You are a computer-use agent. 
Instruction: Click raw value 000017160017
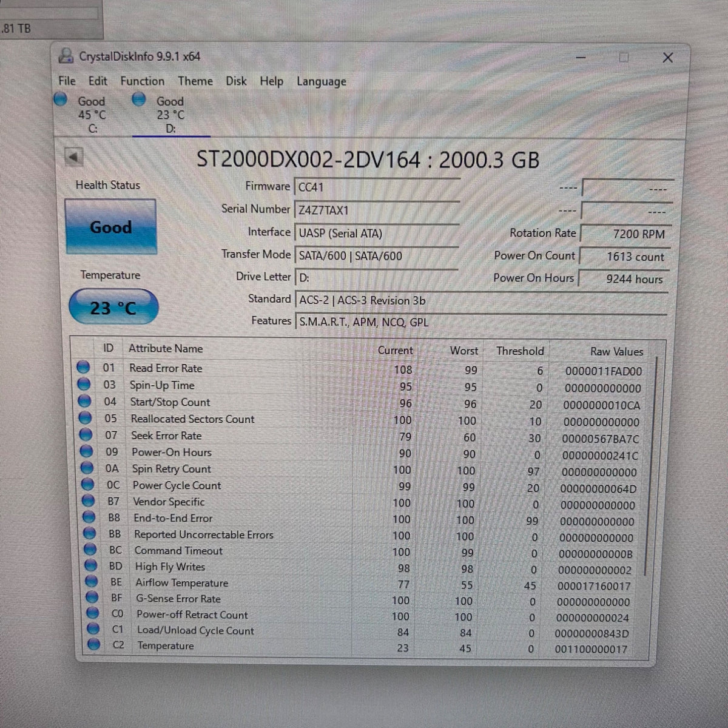(594, 587)
